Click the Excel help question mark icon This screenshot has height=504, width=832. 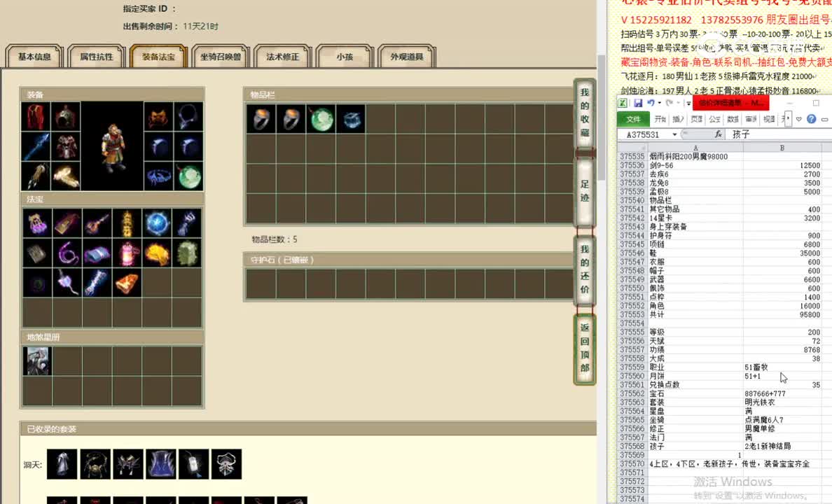point(811,119)
